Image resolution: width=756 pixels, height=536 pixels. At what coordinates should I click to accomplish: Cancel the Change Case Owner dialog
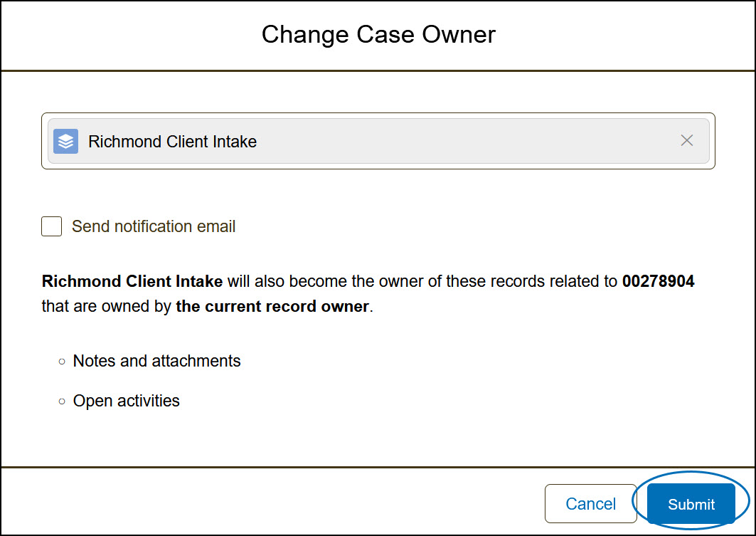(590, 504)
